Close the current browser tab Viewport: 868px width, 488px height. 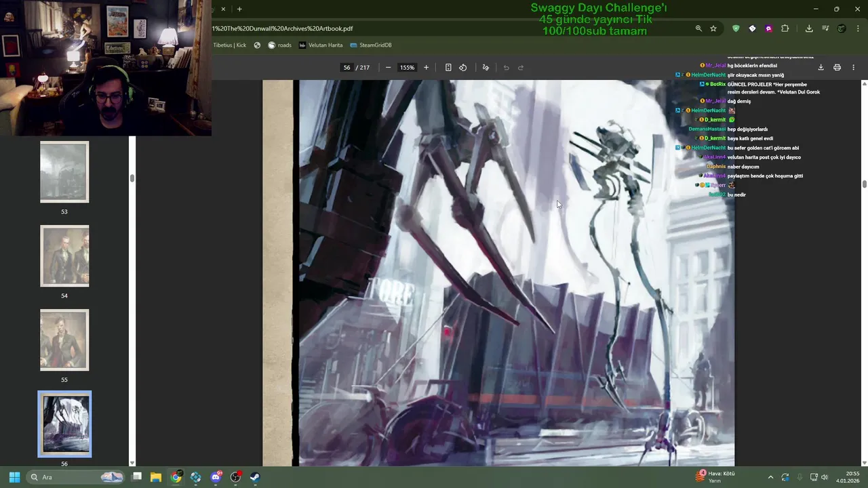coord(222,9)
